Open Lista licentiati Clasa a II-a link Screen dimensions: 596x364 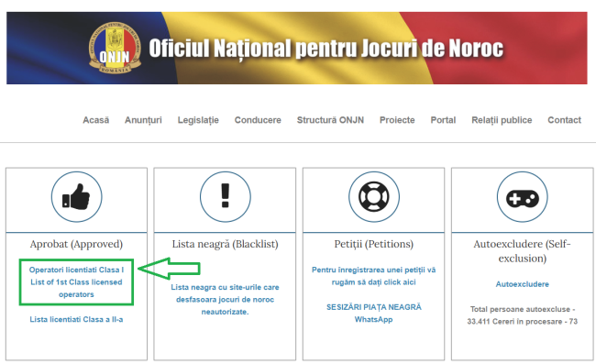pos(76,320)
